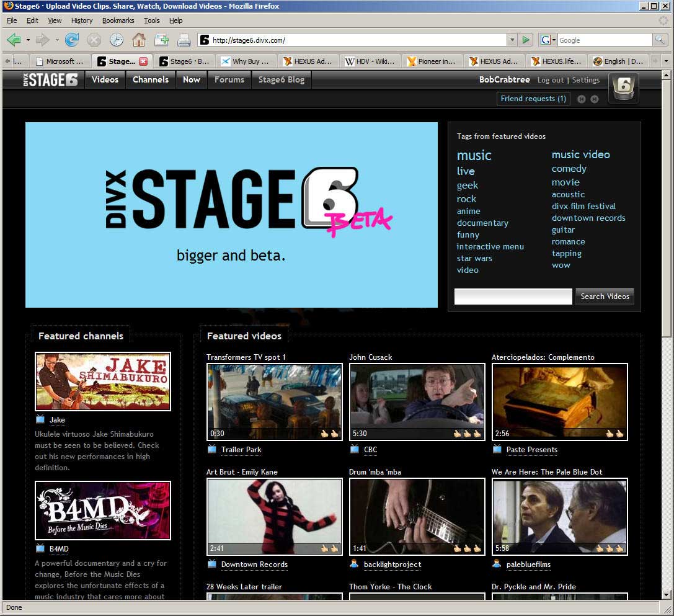
Task: Open the BobCrabtree profile link
Action: point(505,79)
